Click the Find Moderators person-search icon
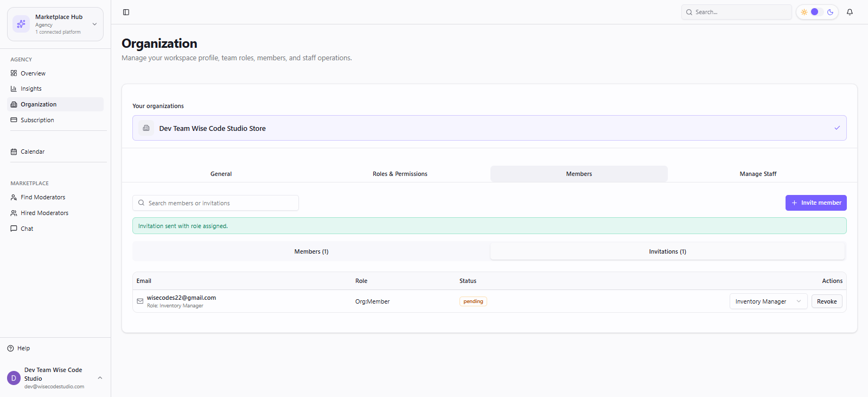868x397 pixels. tap(14, 197)
